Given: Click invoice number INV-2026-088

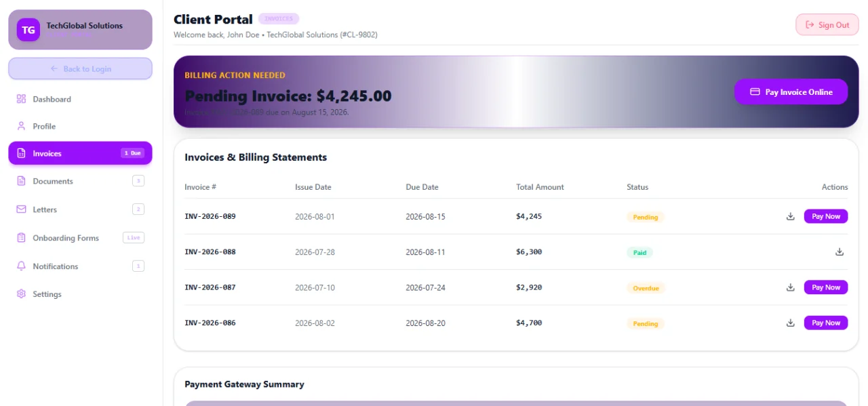Looking at the screenshot, I should (x=210, y=251).
